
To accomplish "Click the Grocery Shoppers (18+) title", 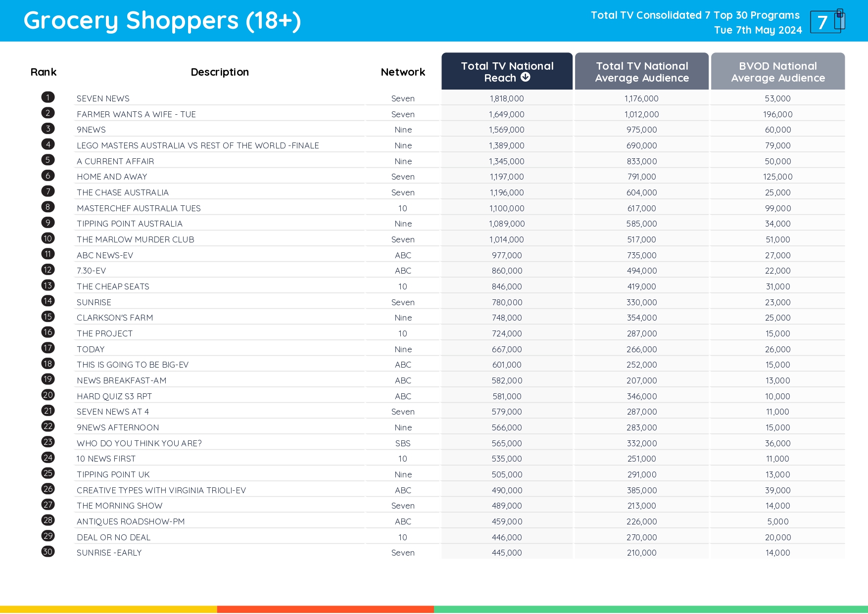I will click(162, 21).
